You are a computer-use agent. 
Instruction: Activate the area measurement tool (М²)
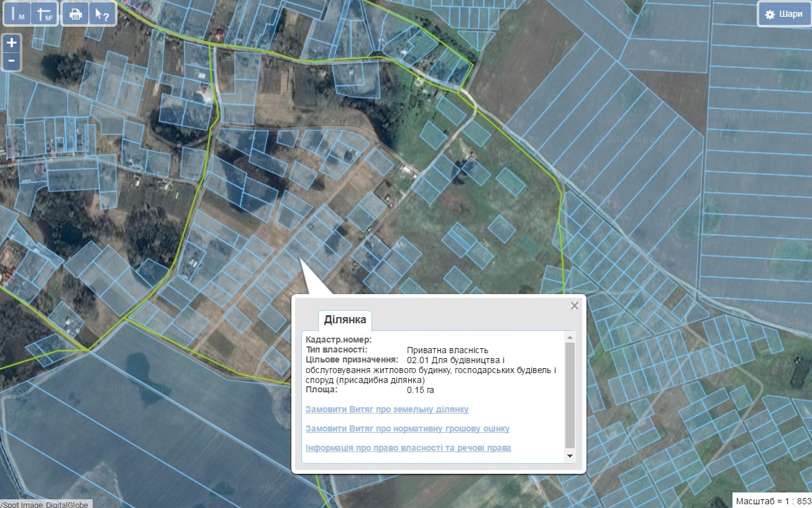pyautogui.click(x=45, y=14)
